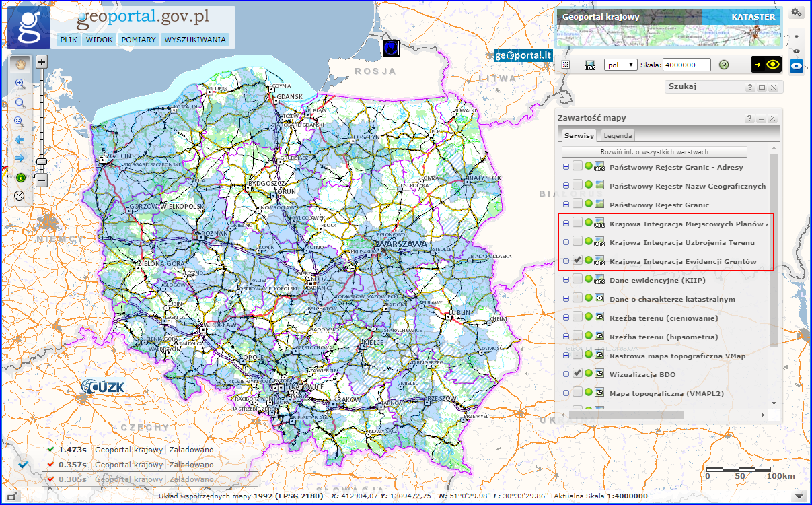This screenshot has width=812, height=505.
Task: Click the zoom slider handle
Action: click(42, 162)
